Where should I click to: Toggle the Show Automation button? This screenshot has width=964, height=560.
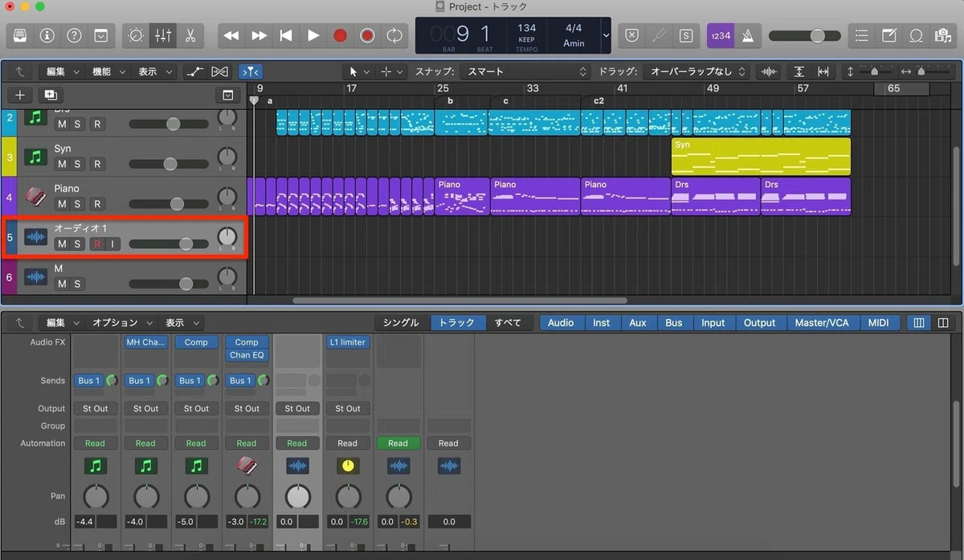tap(194, 72)
